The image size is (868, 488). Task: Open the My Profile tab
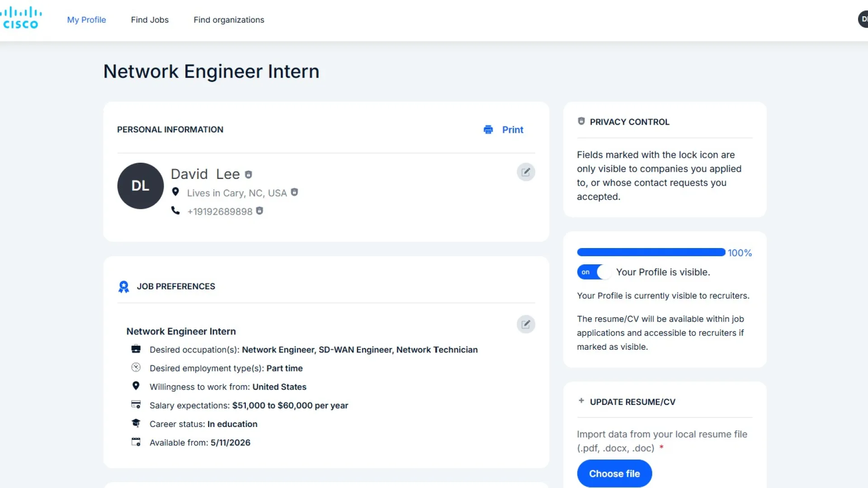pyautogui.click(x=86, y=20)
